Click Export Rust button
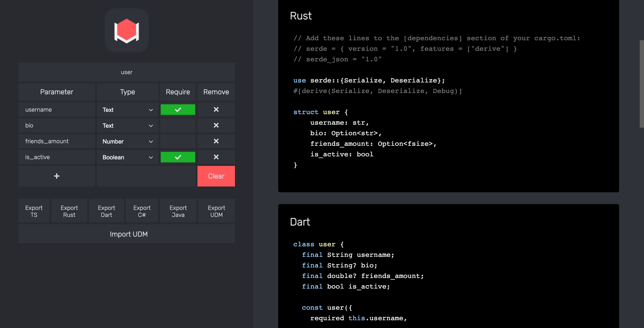Image resolution: width=644 pixels, height=328 pixels. pyautogui.click(x=69, y=211)
